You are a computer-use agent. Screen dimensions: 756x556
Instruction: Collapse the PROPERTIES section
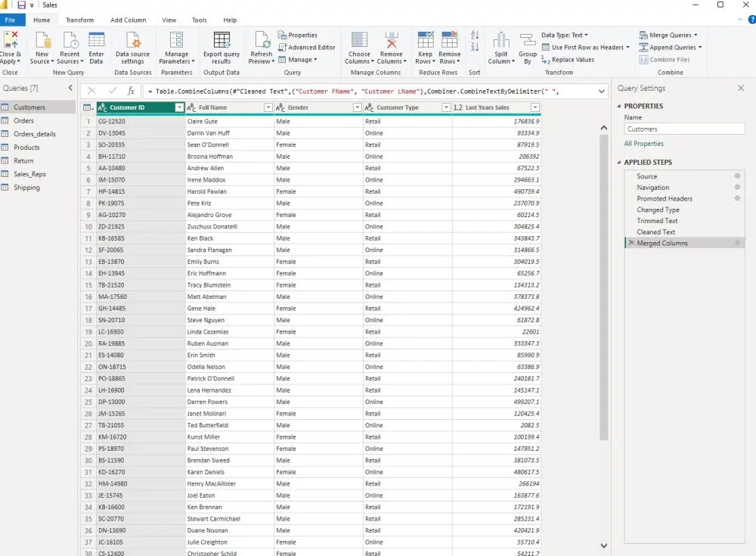pos(619,106)
